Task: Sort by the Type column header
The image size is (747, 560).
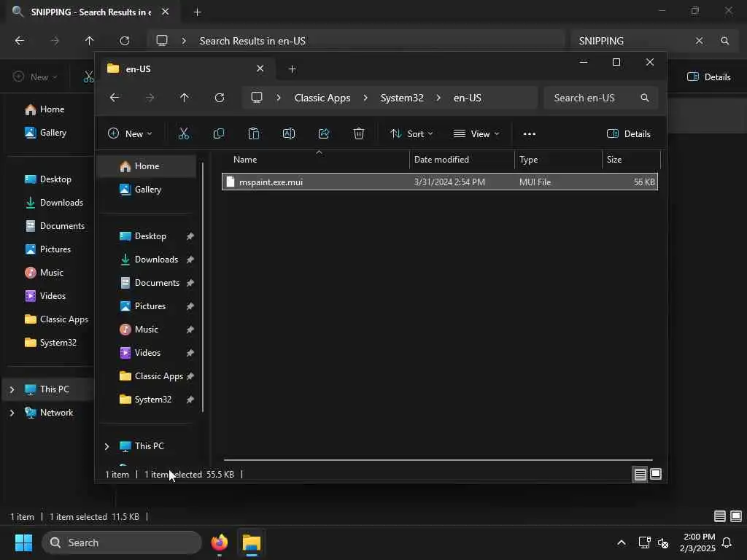Action: (x=558, y=160)
